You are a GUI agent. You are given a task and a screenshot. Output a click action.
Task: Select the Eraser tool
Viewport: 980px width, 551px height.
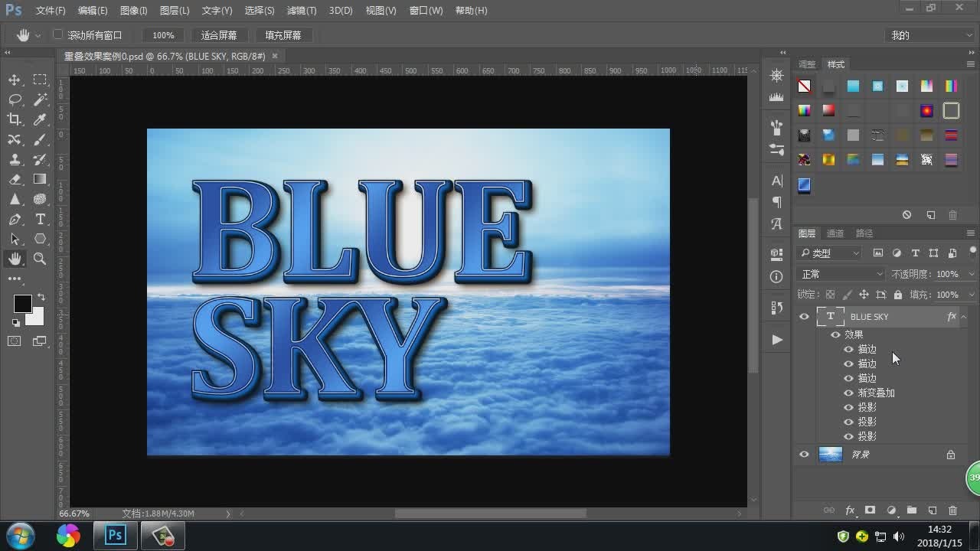pyautogui.click(x=15, y=179)
